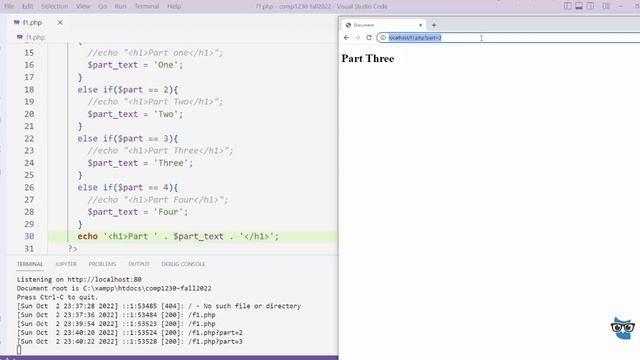Open the Go menu

click(102, 7)
